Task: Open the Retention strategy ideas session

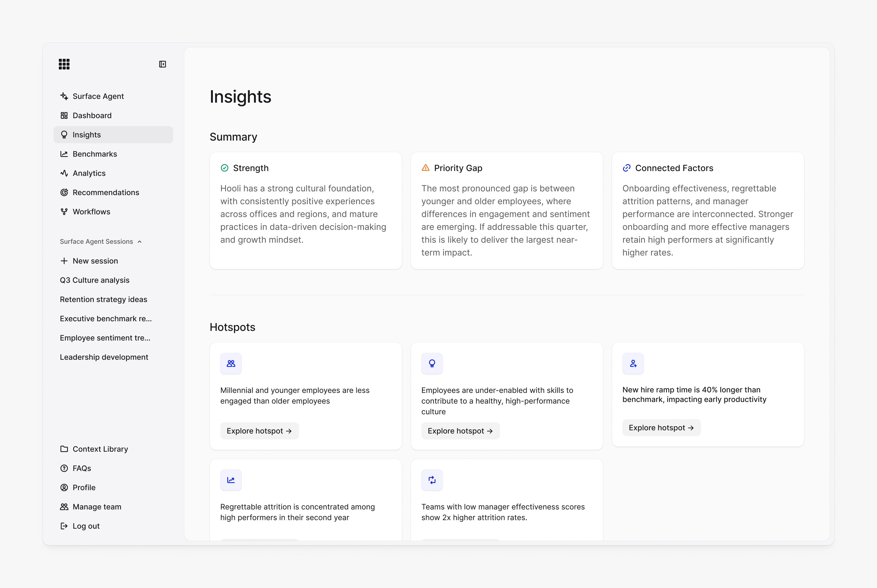Action: [113, 300]
